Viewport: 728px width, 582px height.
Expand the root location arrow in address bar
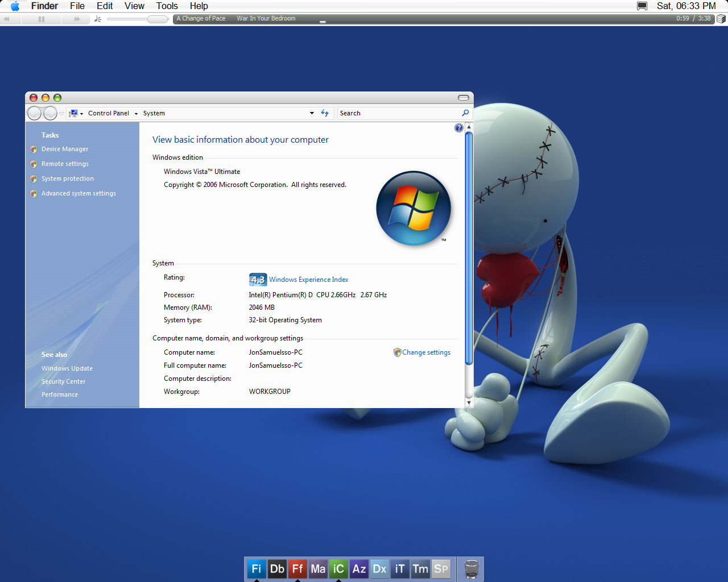(82, 114)
